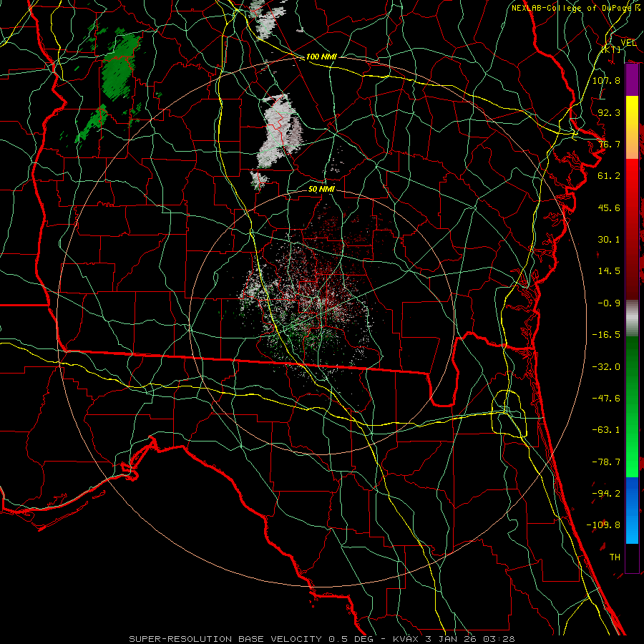Select the -16.5 legend value
The height and width of the screenshot is (644, 644).
[606, 335]
